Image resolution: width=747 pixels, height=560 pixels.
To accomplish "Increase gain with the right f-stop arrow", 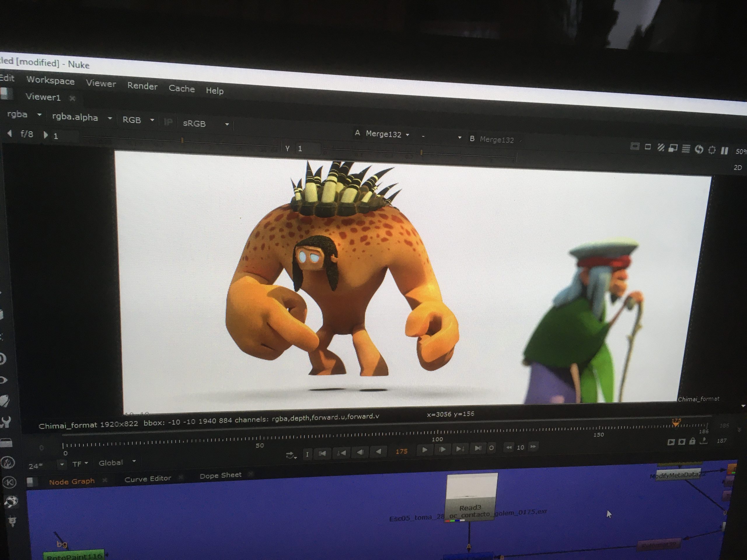I will click(46, 135).
